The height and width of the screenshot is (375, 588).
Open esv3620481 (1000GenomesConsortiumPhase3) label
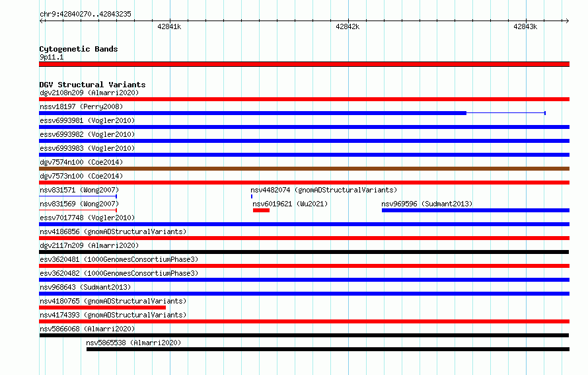tap(119, 259)
